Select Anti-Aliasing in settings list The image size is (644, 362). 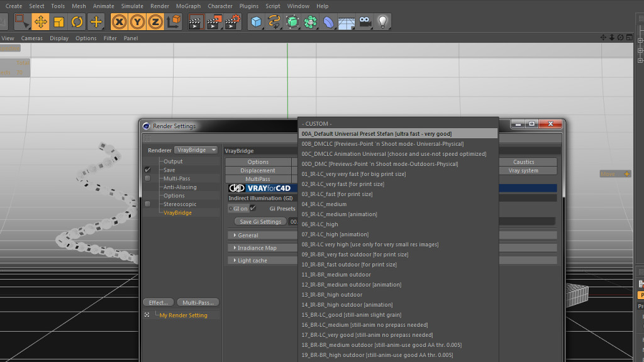[180, 187]
